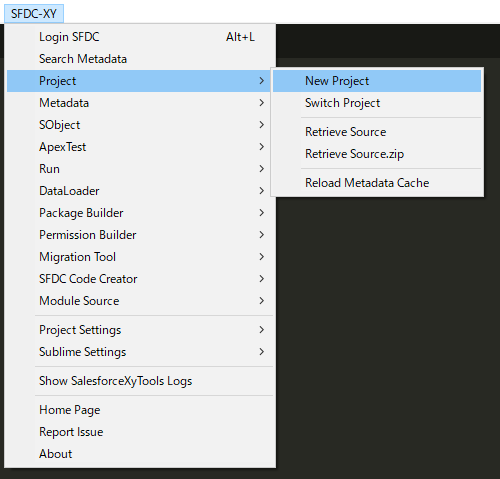Viewport: 500px width, 479px height.
Task: Open the Run submenu
Action: [140, 169]
